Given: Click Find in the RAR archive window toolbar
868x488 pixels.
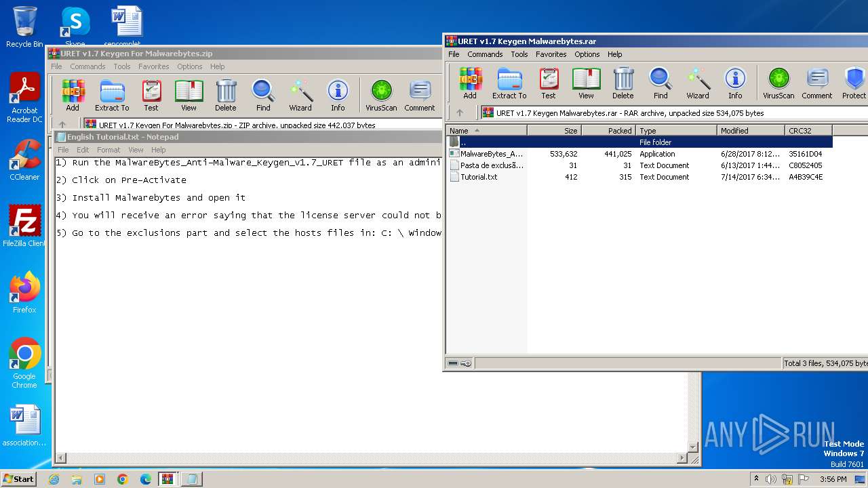Looking at the screenshot, I should pos(660,83).
